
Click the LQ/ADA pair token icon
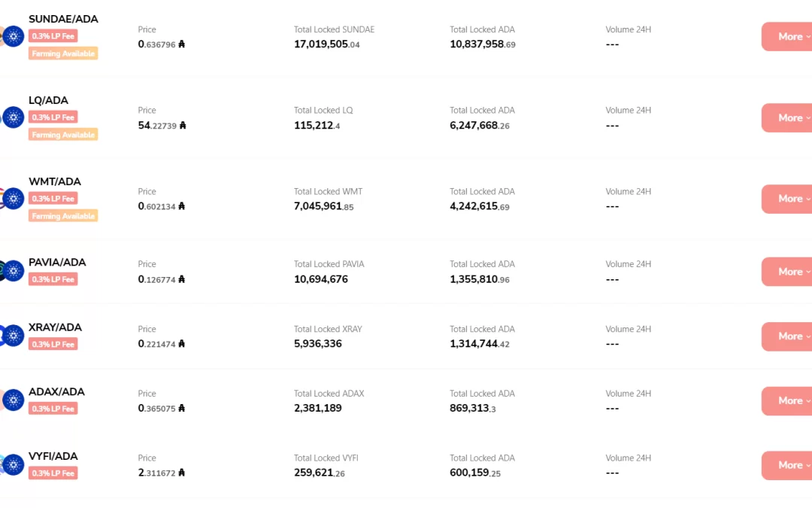[x=13, y=117]
